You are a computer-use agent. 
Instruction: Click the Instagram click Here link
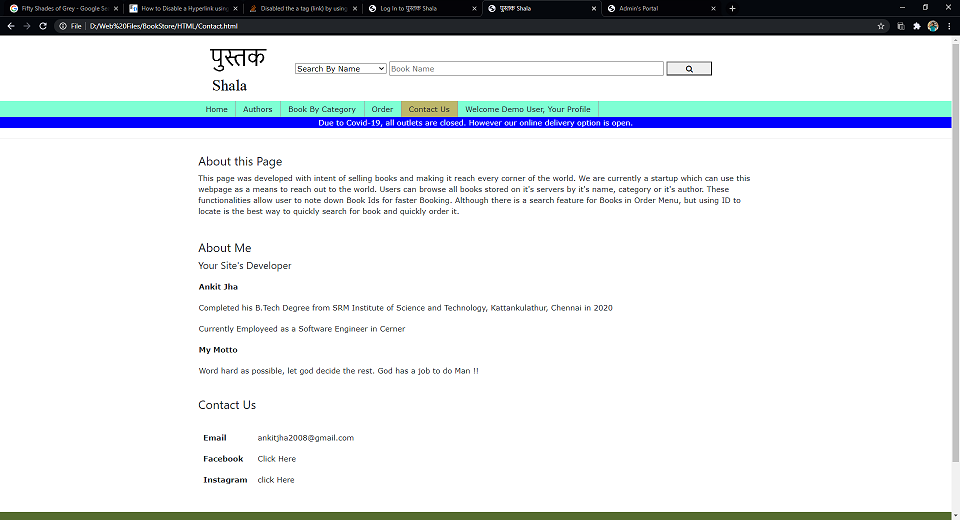coord(276,480)
